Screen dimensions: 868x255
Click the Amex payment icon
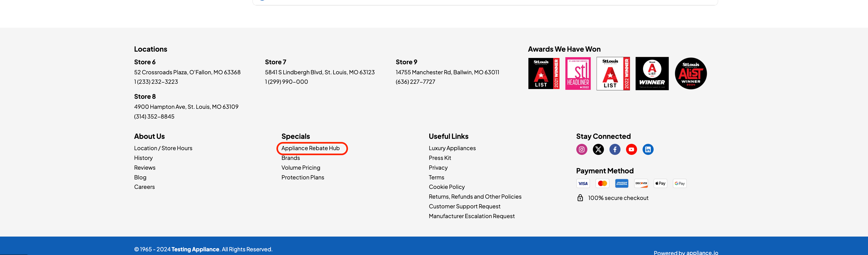(622, 184)
